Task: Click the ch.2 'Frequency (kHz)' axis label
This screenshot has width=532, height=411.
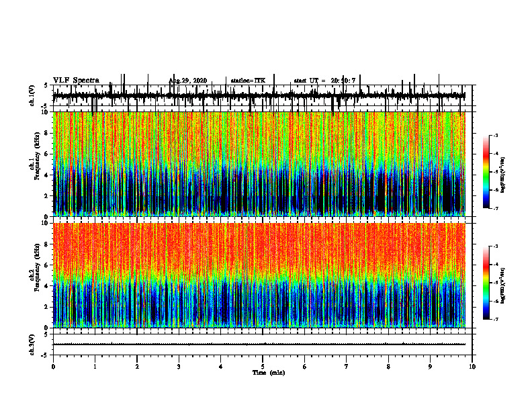Action: (37, 267)
